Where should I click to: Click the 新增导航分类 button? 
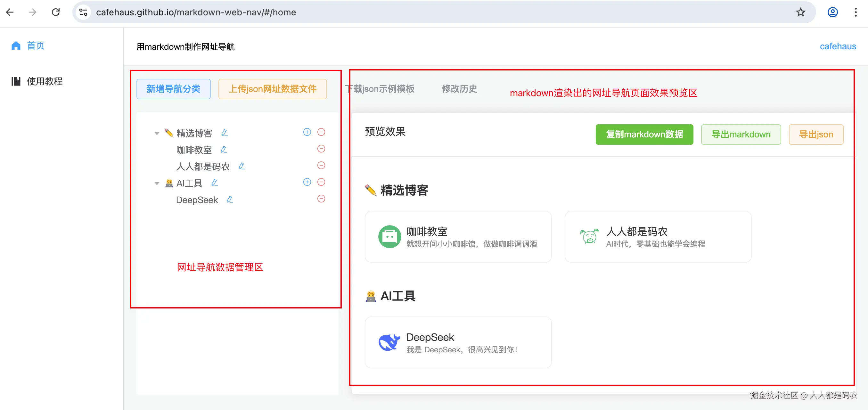point(173,89)
